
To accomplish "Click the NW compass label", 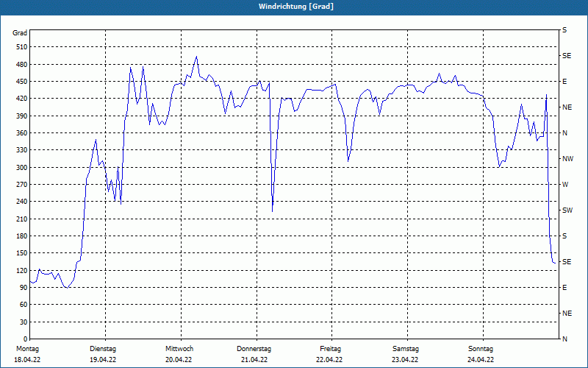I will click(567, 159).
